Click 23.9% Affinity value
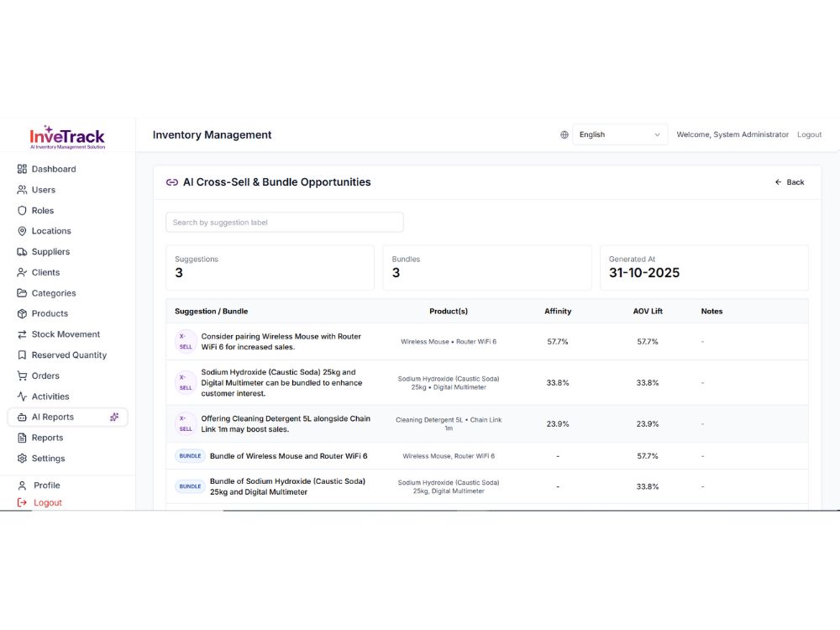This screenshot has height=630, width=840. [558, 423]
